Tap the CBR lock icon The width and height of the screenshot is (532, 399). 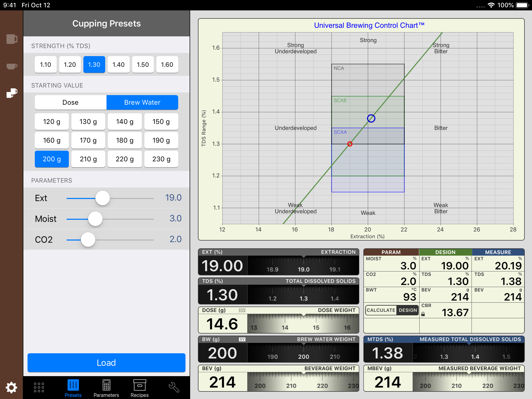(423, 314)
